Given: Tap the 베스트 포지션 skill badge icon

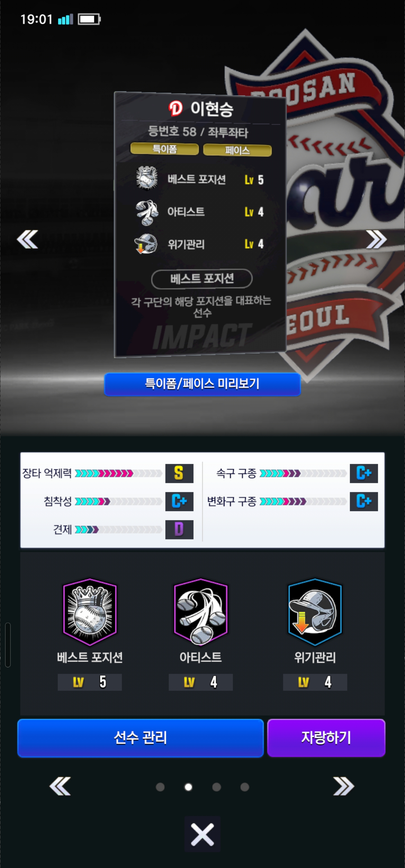Looking at the screenshot, I should pyautogui.click(x=90, y=612).
